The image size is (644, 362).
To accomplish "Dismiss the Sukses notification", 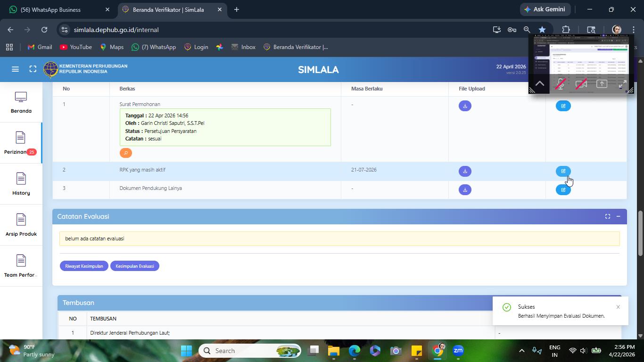I will (x=618, y=307).
